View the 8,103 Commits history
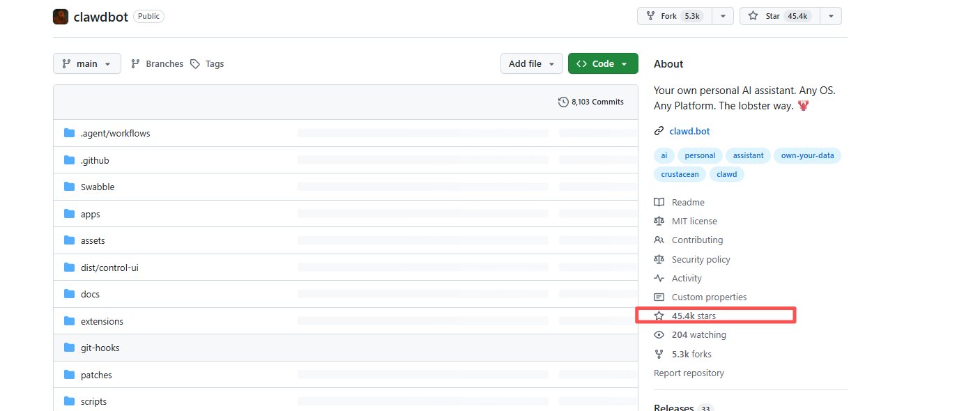Image resolution: width=980 pixels, height=411 pixels. 591,102
